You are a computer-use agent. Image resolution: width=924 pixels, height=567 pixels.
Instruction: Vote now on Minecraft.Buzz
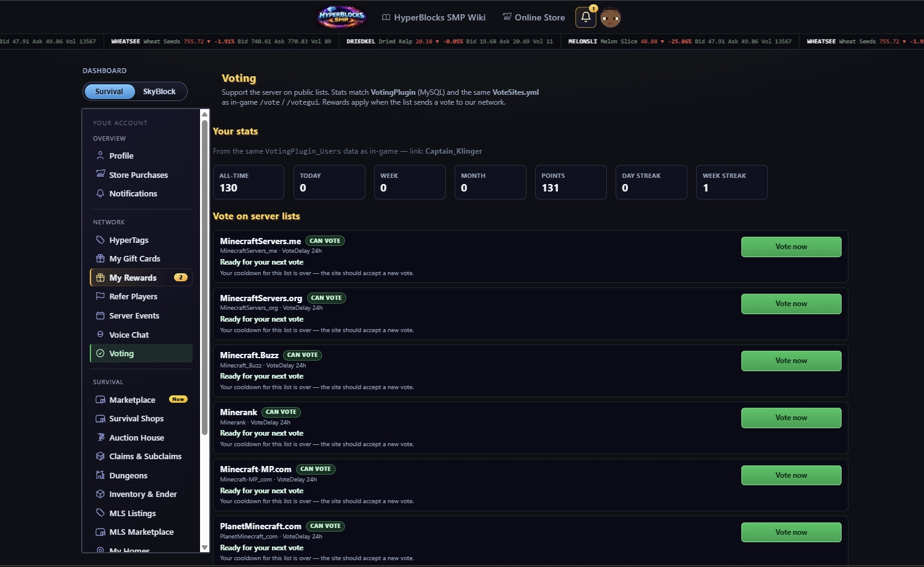[x=791, y=361]
